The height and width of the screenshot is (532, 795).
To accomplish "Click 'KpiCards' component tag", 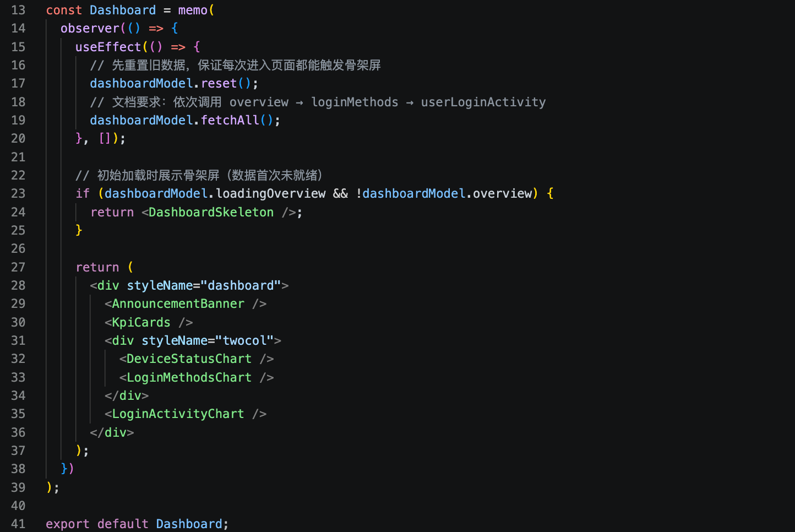I will pos(141,322).
